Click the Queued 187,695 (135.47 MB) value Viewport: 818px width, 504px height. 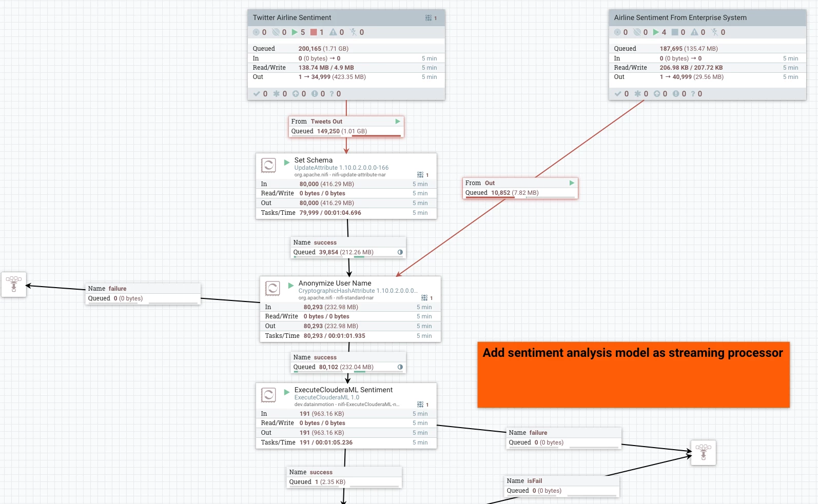point(689,49)
